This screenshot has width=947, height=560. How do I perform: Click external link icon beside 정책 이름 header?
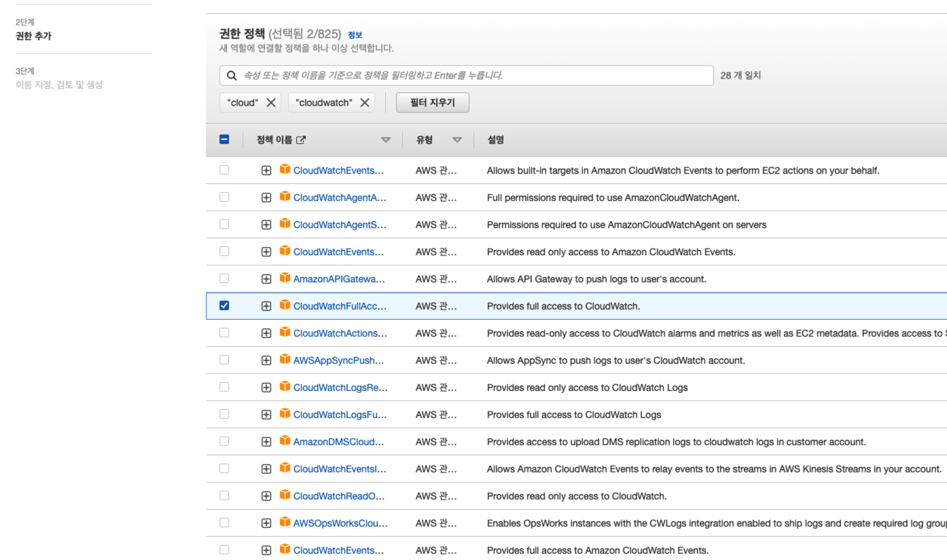click(301, 140)
